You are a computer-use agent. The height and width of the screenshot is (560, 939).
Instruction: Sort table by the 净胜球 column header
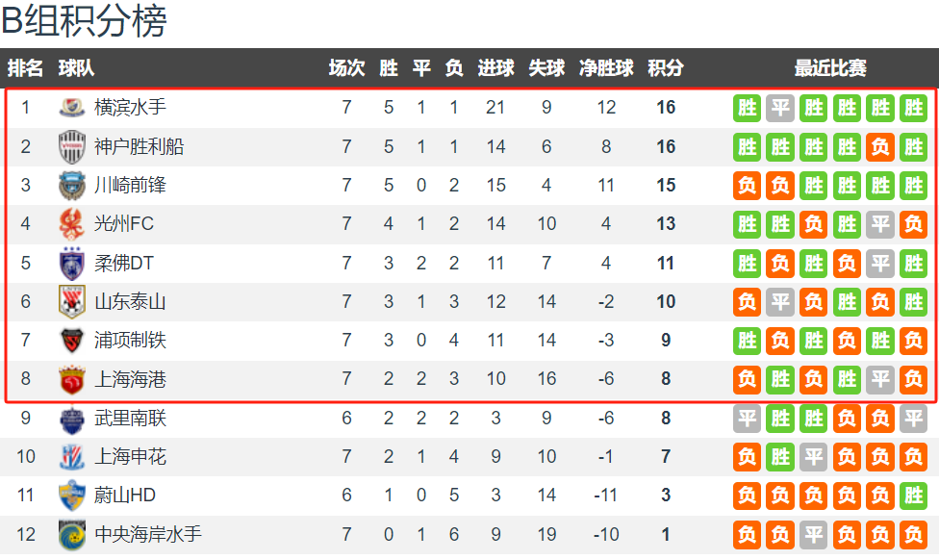pos(606,68)
